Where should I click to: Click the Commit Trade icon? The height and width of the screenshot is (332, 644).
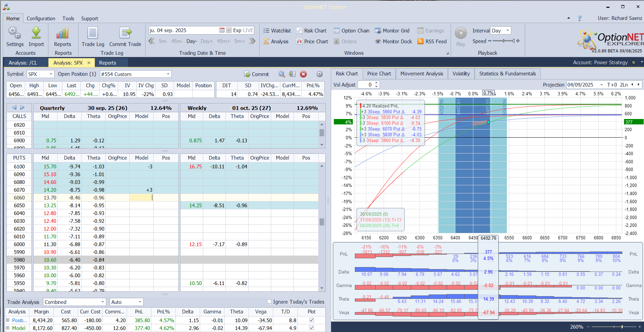pos(125,33)
